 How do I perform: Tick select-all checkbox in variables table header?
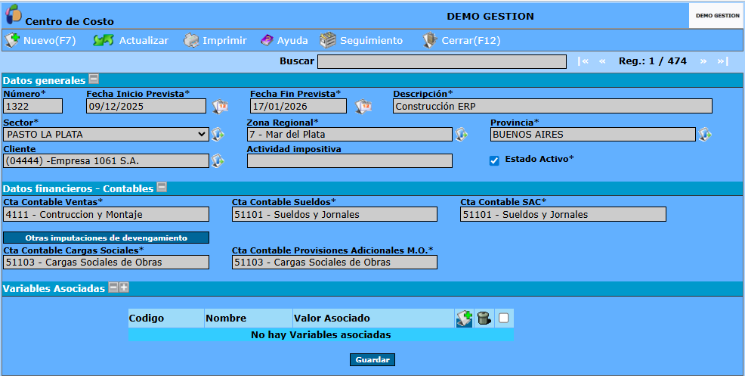click(x=504, y=318)
